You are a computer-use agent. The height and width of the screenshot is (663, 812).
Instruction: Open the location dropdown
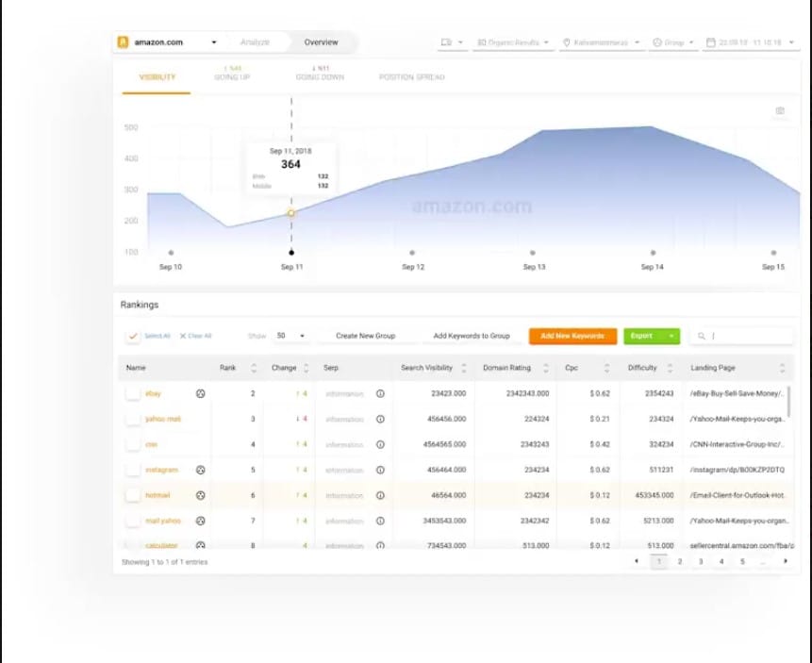tap(602, 42)
